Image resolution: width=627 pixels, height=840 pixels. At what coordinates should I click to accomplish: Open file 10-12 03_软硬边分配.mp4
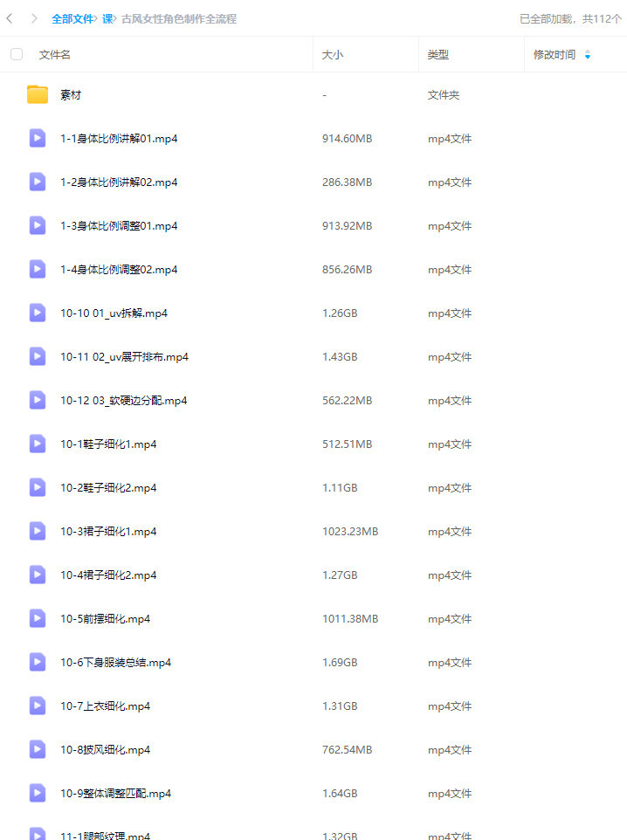123,401
